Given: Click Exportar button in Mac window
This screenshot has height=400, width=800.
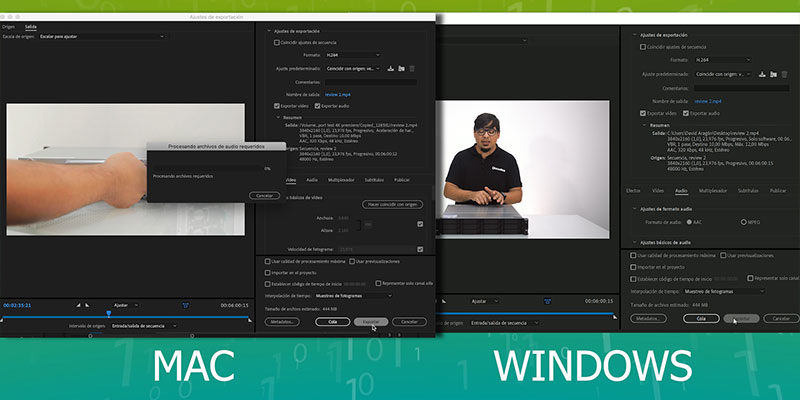Looking at the screenshot, I should coord(371,322).
